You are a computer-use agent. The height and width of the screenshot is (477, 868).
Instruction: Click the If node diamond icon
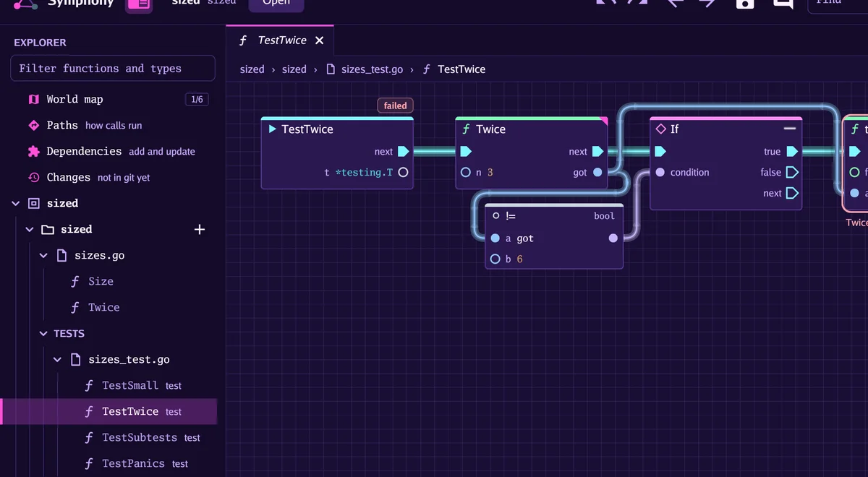(x=660, y=129)
